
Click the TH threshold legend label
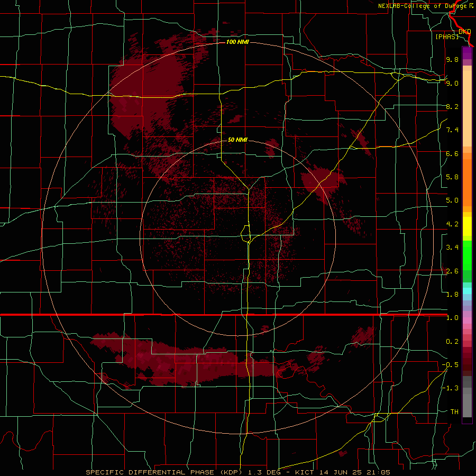(454, 412)
